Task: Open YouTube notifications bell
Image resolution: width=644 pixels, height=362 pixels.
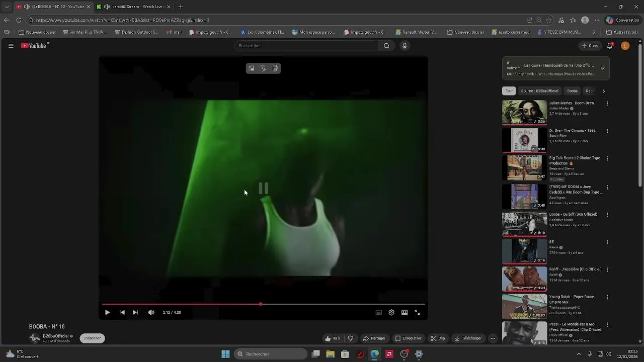Action: pos(610,46)
